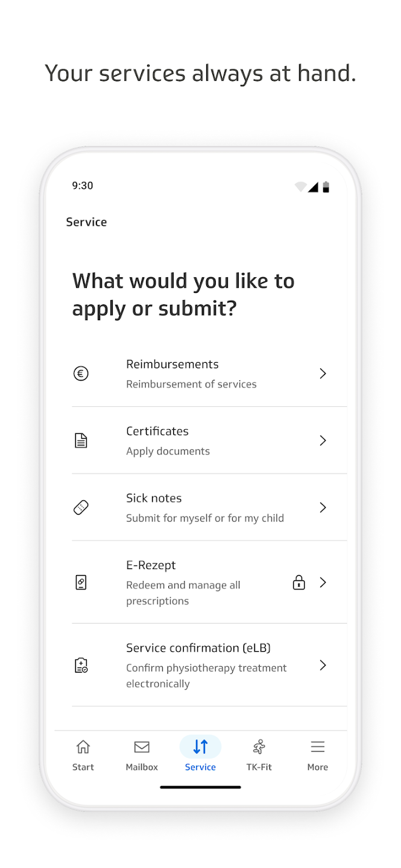Open TK-Fit via the running figure icon
The height and width of the screenshot is (868, 401).
tap(259, 747)
